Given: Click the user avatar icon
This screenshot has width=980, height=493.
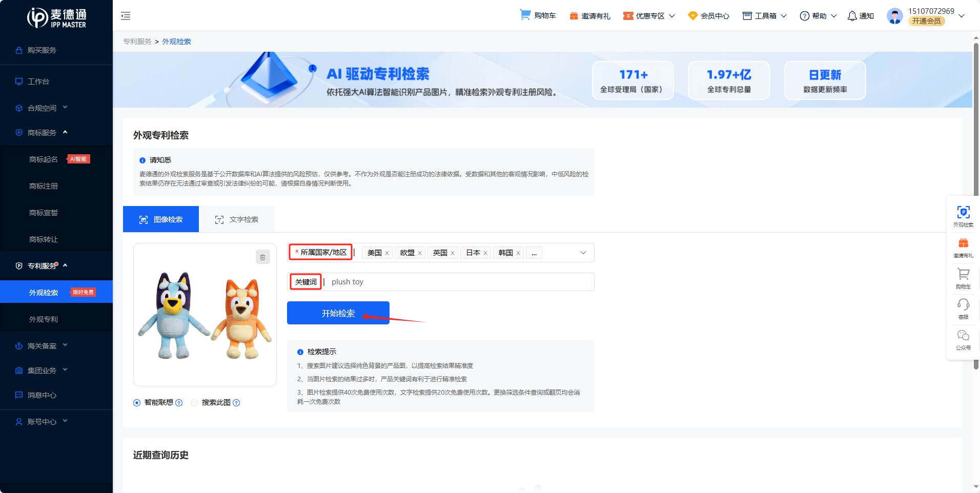Looking at the screenshot, I should 895,16.
